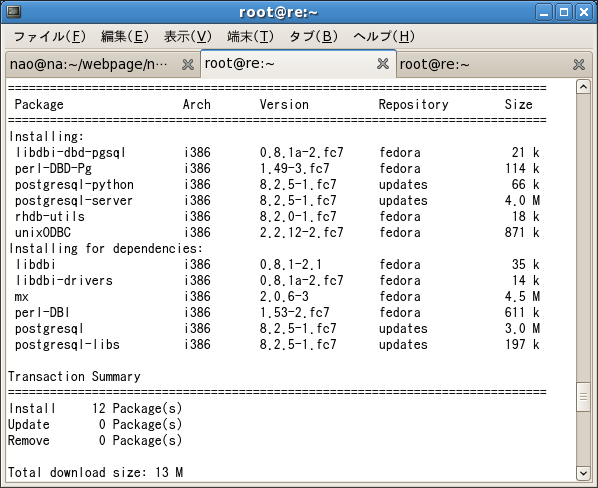The width and height of the screenshot is (598, 488).
Task: Click the 4.5 M size of mx
Action: point(522,297)
